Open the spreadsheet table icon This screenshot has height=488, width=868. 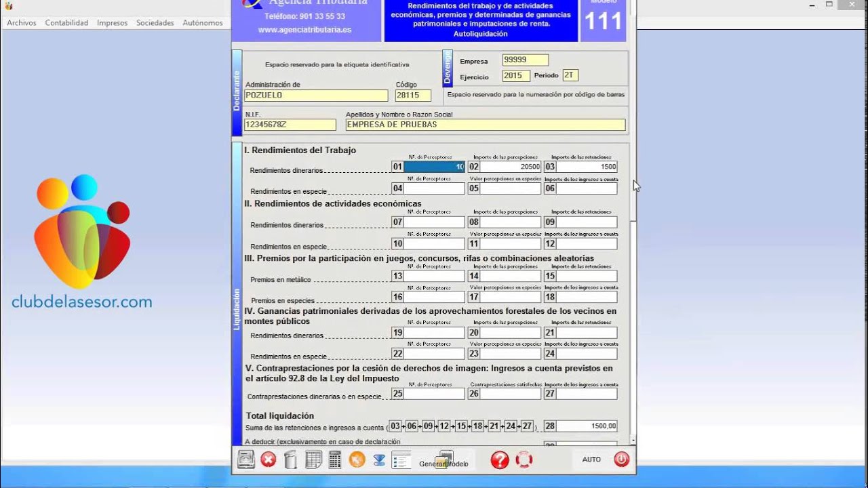tap(313, 460)
